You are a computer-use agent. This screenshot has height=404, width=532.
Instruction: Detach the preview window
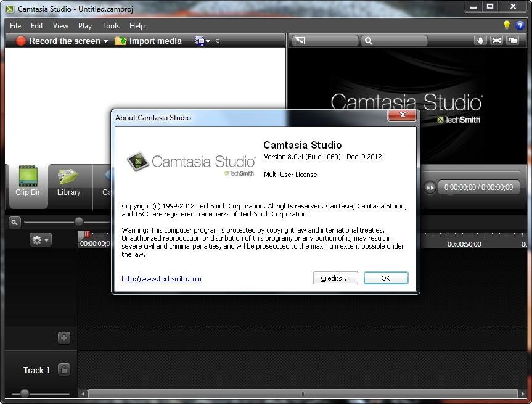512,41
